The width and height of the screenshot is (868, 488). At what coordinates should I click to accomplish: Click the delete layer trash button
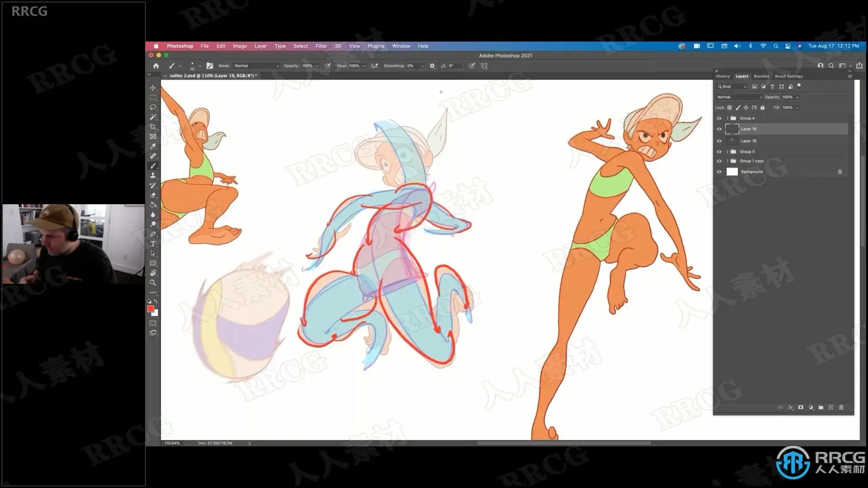point(841,408)
